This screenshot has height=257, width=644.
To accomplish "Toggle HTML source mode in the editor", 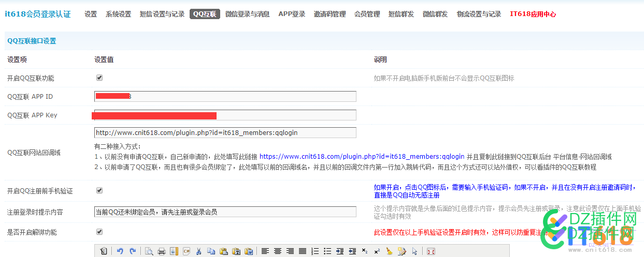I will 104,251.
